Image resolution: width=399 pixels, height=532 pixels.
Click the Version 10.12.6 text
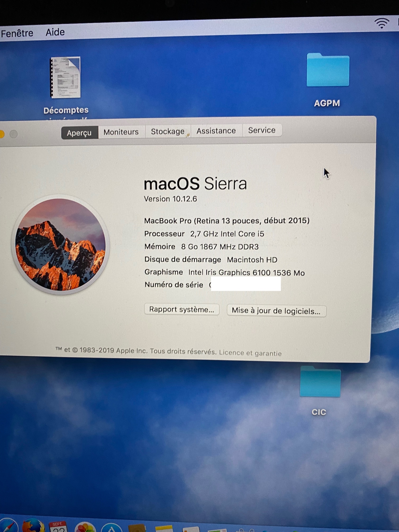(x=170, y=199)
